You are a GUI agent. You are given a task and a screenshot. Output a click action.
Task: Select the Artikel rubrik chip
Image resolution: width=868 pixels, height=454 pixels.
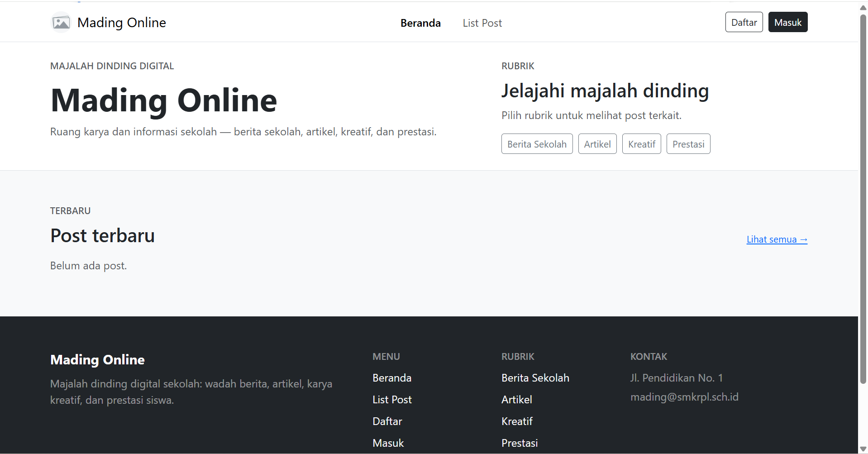597,144
